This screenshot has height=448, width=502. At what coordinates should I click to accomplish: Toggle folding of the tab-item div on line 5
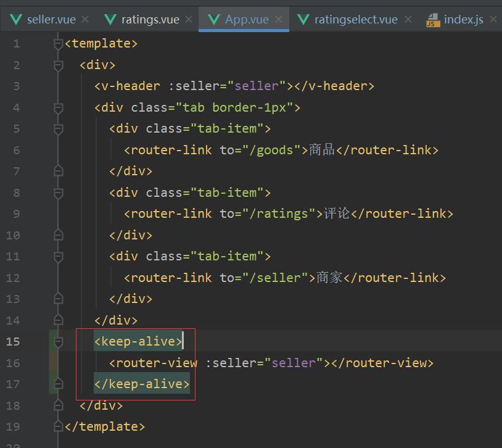[x=57, y=128]
